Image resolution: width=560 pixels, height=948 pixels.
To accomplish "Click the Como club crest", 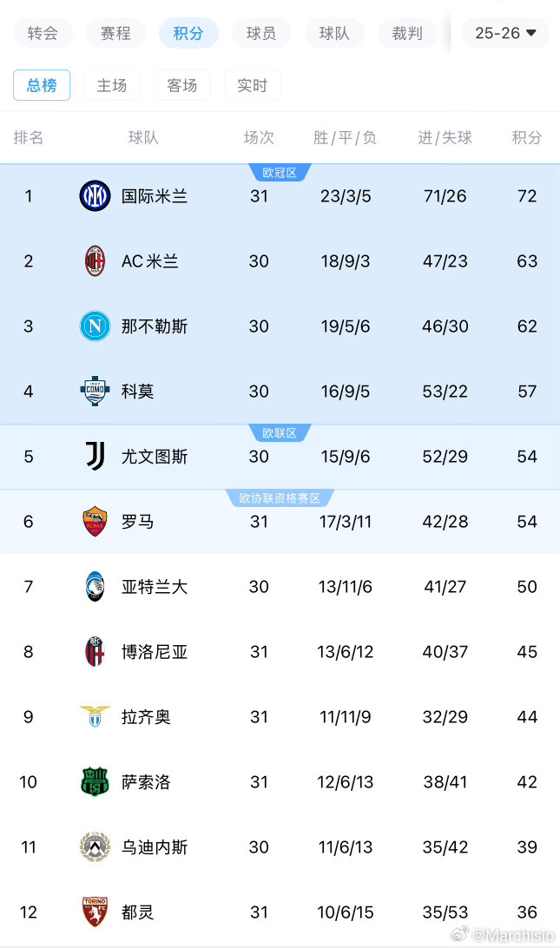I will click(x=95, y=391).
